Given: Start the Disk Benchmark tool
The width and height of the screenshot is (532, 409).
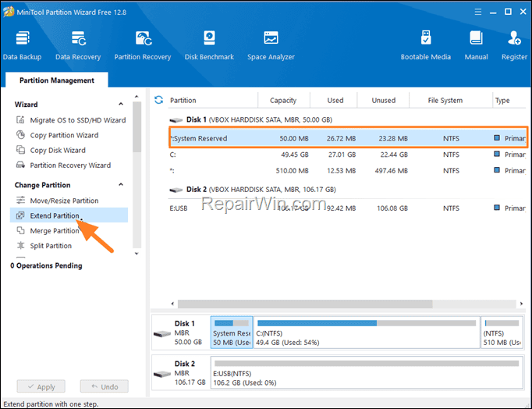Looking at the screenshot, I should click(209, 45).
